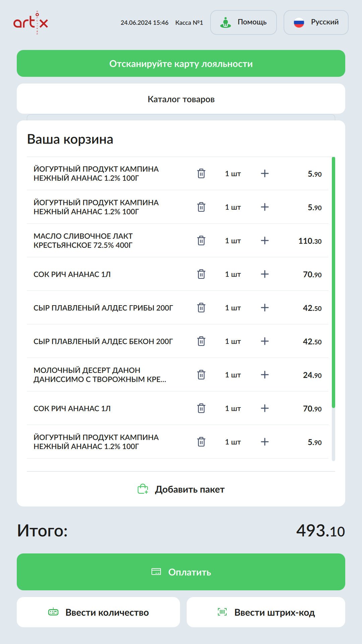
Task: Open Ввести штрих-код entry
Action: point(266,612)
